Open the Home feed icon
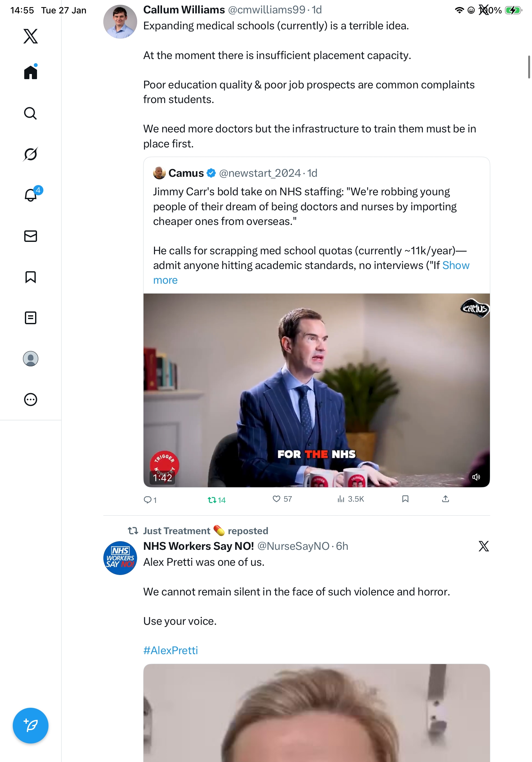Screen dimensions: 532x762 (x=31, y=72)
